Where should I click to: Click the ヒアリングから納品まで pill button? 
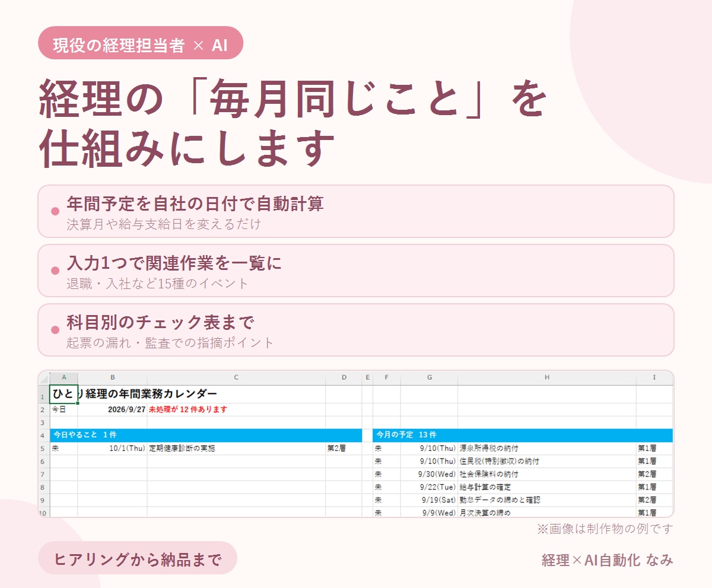pyautogui.click(x=138, y=558)
